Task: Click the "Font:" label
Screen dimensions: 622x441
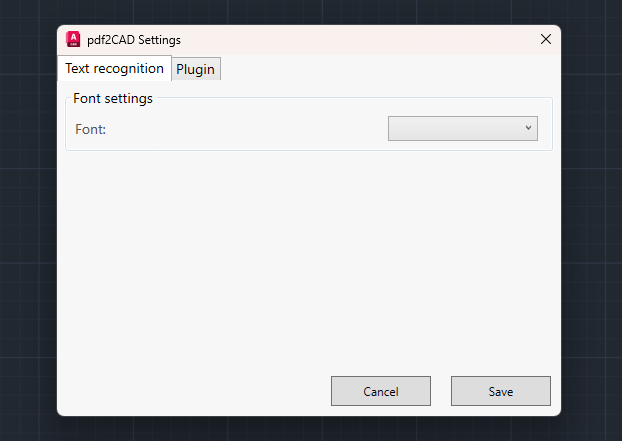Action: coord(91,129)
